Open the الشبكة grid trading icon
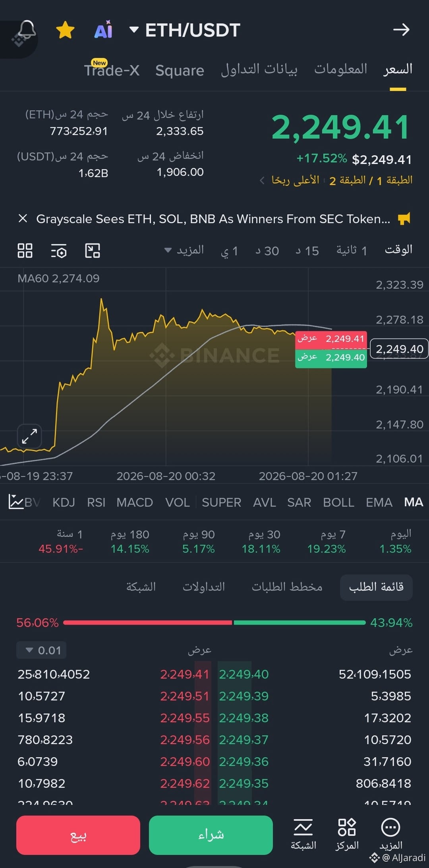Viewport: 429px width, 868px height. tap(303, 834)
